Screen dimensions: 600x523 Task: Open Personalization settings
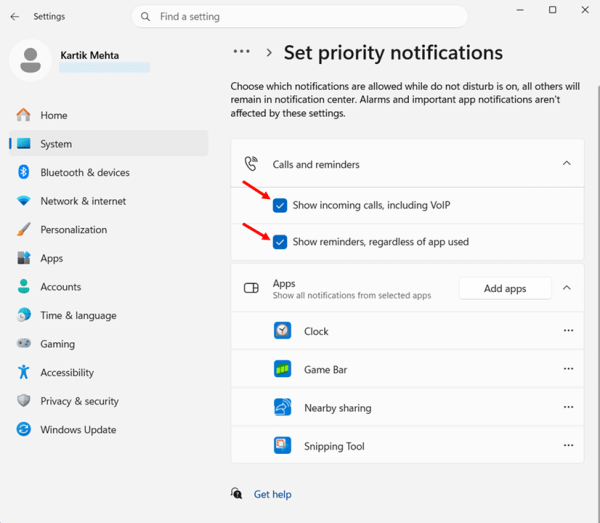point(109,230)
